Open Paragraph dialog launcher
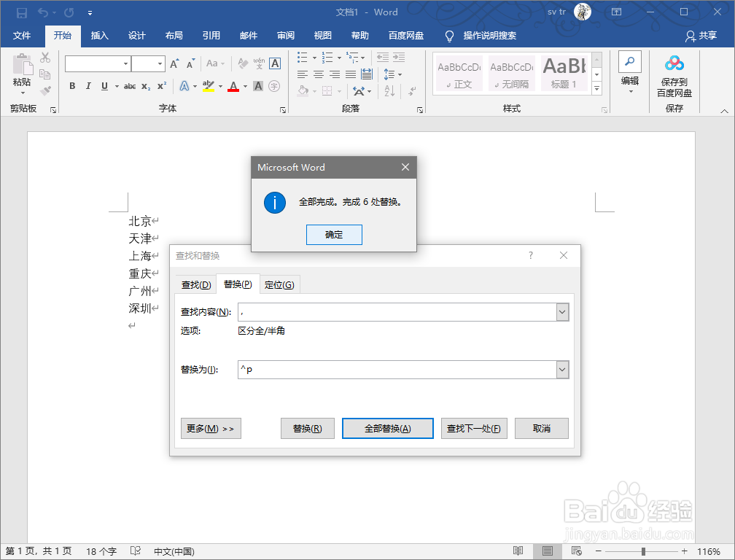 419,110
